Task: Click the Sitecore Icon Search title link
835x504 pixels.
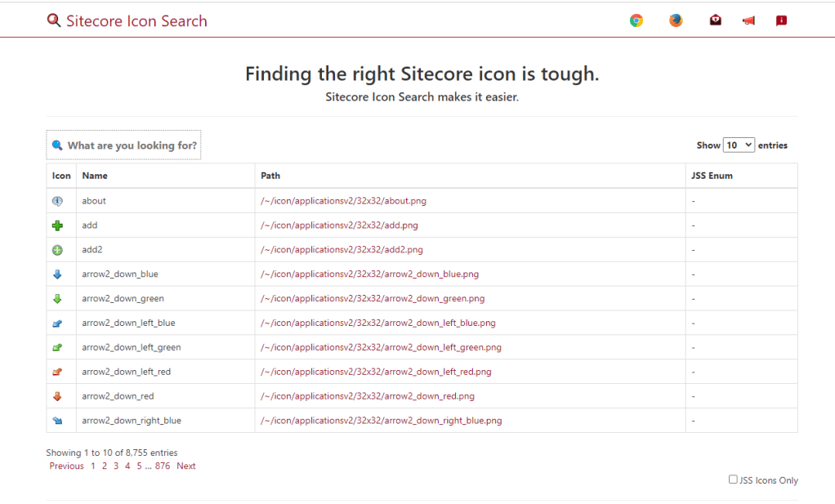Action: tap(136, 21)
